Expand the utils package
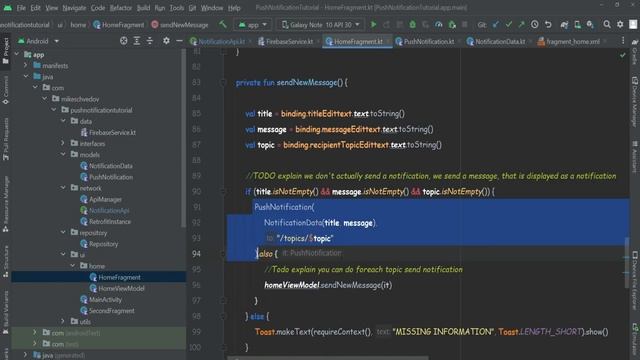This screenshot has width=640, height=360. 63,322
